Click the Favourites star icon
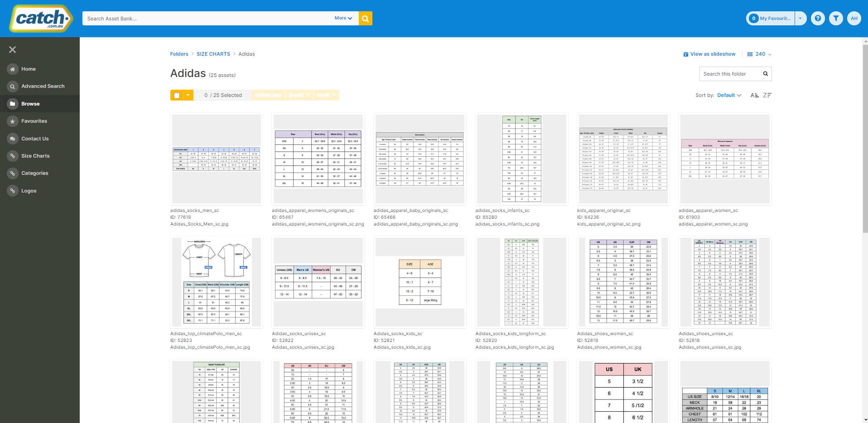The width and height of the screenshot is (868, 423). [13, 121]
